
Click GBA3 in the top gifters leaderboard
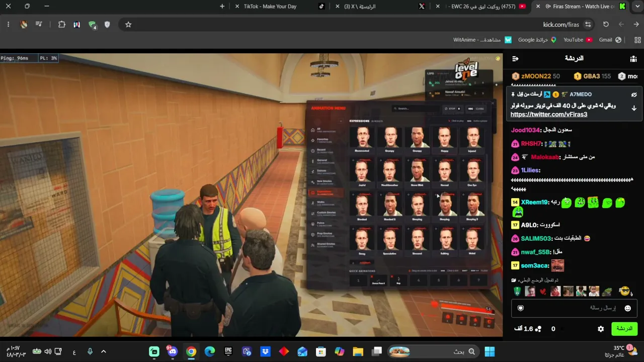pyautogui.click(x=592, y=76)
